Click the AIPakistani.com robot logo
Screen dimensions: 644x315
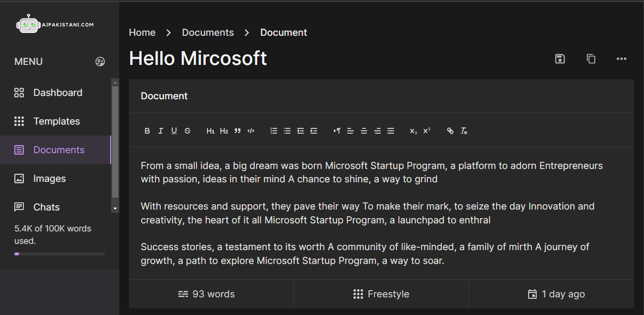pyautogui.click(x=55, y=24)
